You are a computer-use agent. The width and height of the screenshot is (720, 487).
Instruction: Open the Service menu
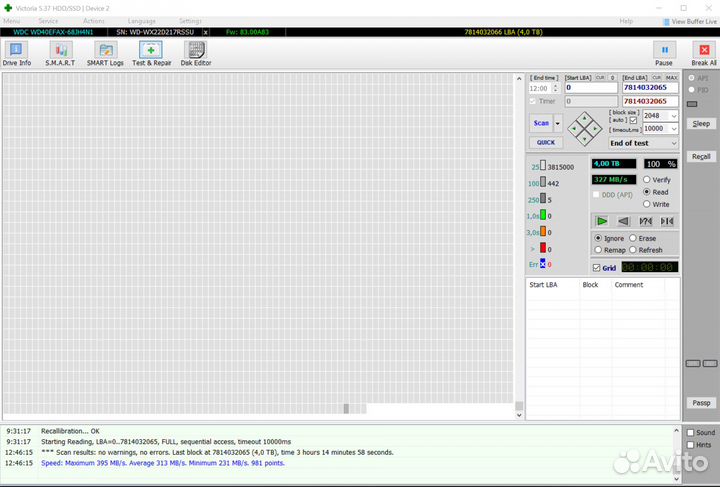coord(48,21)
